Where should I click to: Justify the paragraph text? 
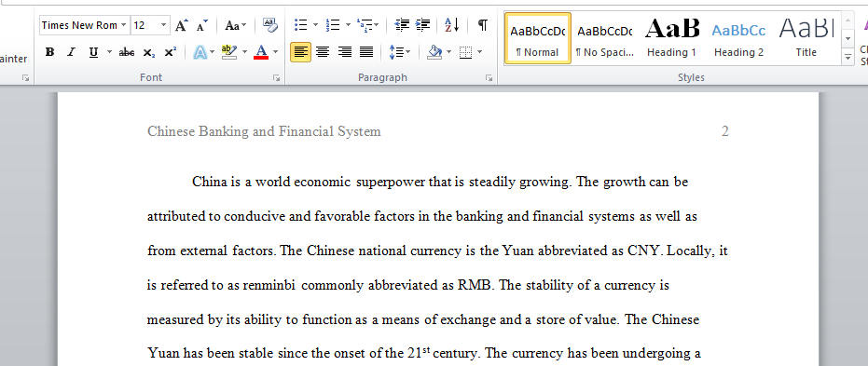point(365,52)
